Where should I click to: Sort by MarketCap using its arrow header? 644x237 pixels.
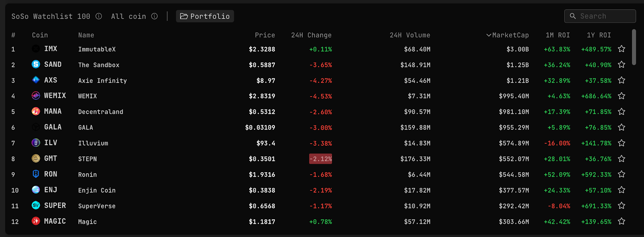pyautogui.click(x=508, y=35)
